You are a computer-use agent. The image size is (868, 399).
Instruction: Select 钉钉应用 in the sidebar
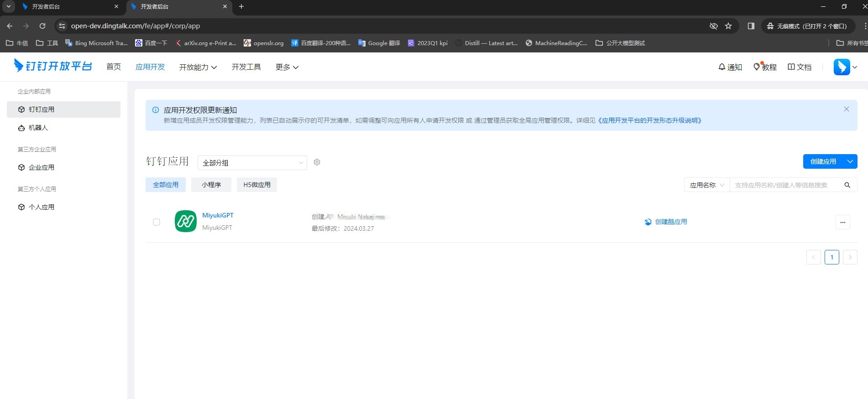tap(63, 109)
